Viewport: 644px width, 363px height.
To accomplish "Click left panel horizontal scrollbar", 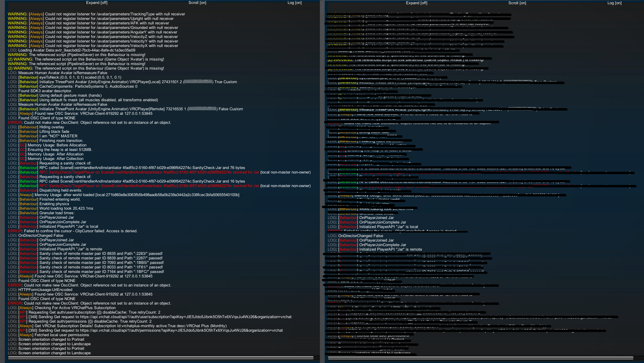I will click(x=161, y=358).
